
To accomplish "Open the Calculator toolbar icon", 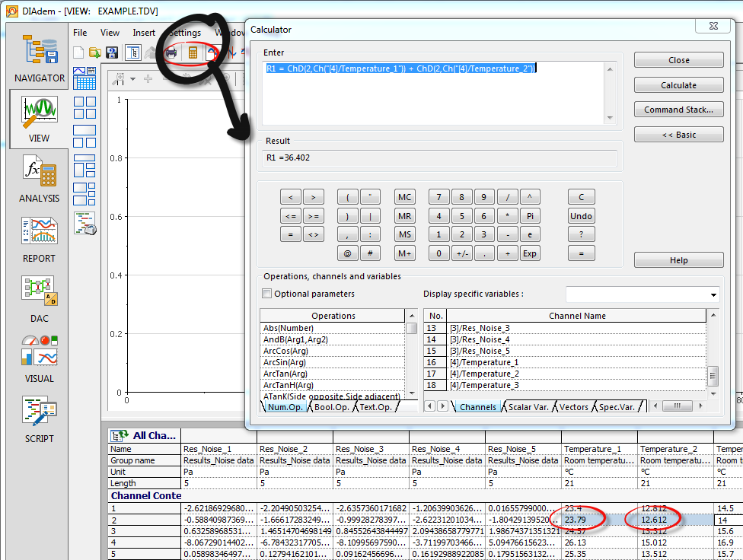I will [193, 52].
